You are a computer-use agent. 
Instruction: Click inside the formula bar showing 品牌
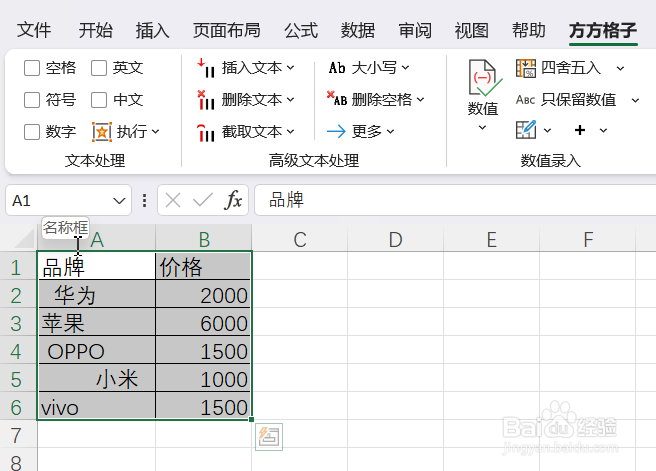click(x=455, y=200)
